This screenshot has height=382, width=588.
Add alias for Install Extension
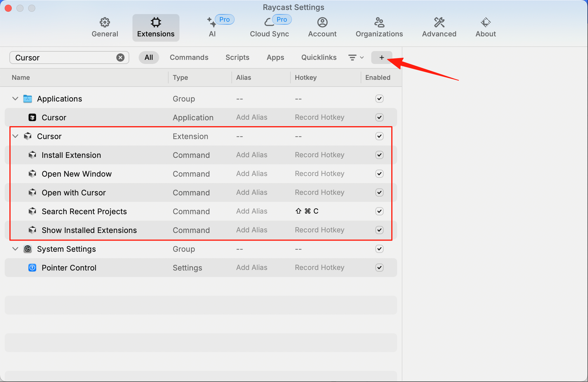pyautogui.click(x=252, y=155)
